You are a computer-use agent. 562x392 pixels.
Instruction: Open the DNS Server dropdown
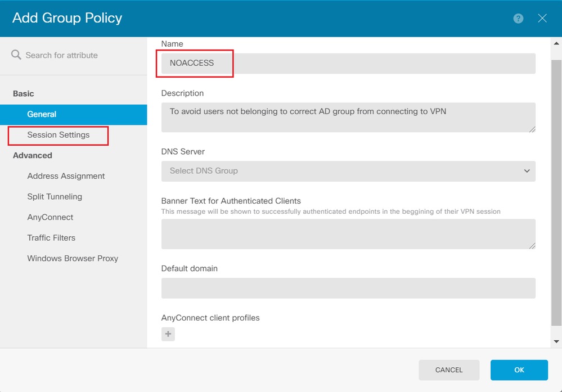(348, 171)
